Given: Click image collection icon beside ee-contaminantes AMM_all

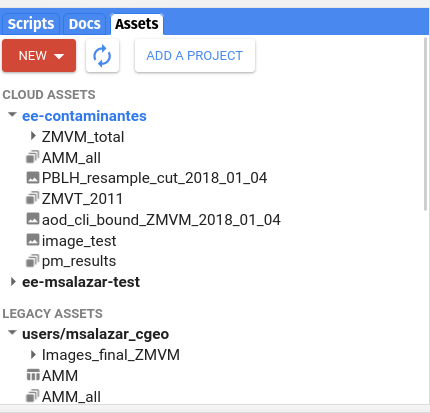Looking at the screenshot, I should [32, 157].
